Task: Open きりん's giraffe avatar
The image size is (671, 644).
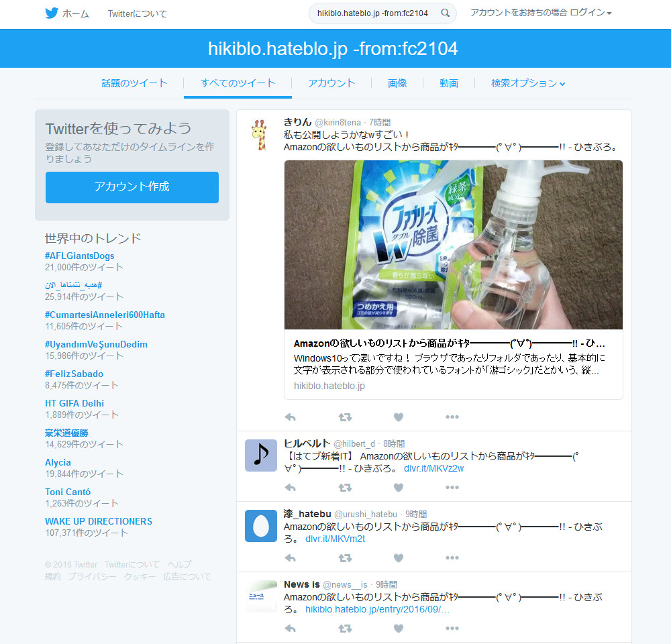Action: coord(260,134)
